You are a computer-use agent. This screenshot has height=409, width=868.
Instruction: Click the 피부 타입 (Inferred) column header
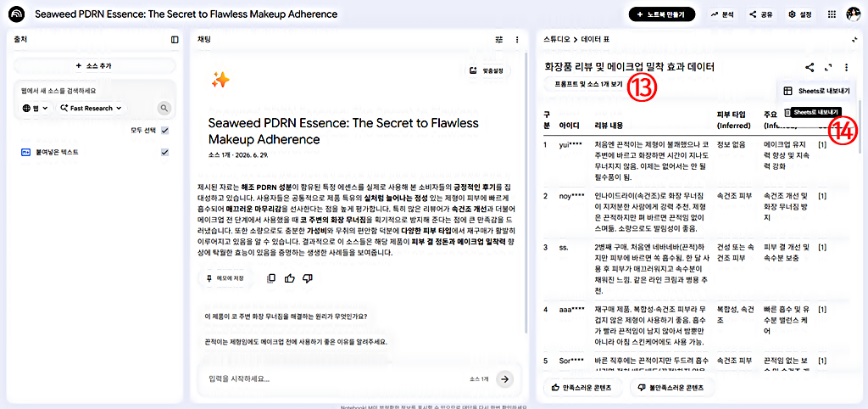733,120
